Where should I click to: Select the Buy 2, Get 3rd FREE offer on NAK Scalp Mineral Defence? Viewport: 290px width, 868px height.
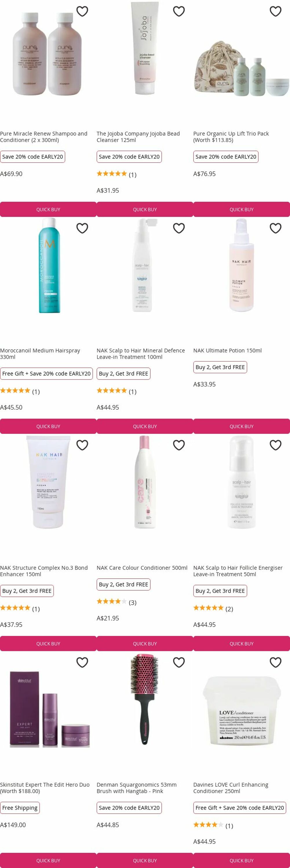click(123, 373)
